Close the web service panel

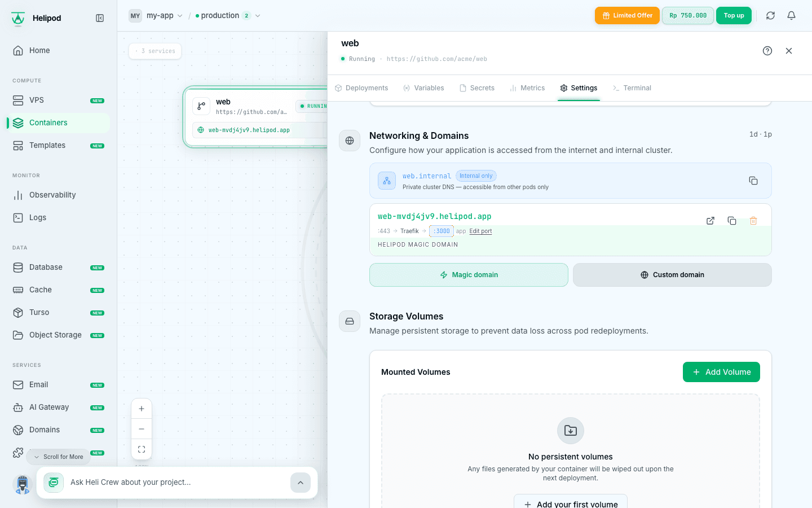[x=789, y=51]
